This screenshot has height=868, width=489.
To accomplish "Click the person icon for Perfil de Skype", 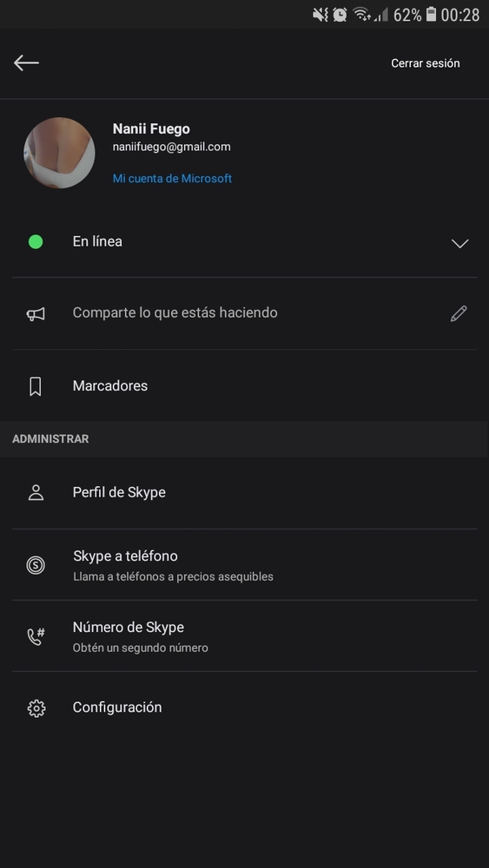I will click(x=36, y=493).
